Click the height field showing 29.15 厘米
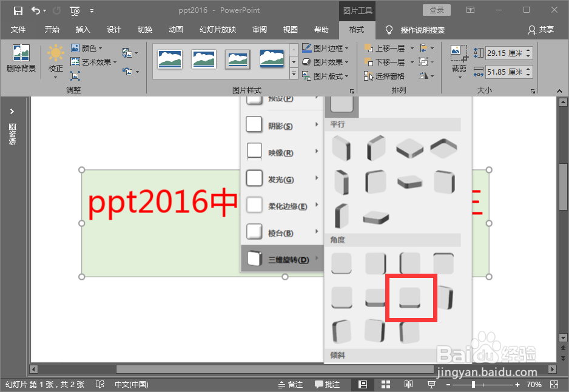Image resolution: width=569 pixels, height=392 pixels. tap(505, 53)
